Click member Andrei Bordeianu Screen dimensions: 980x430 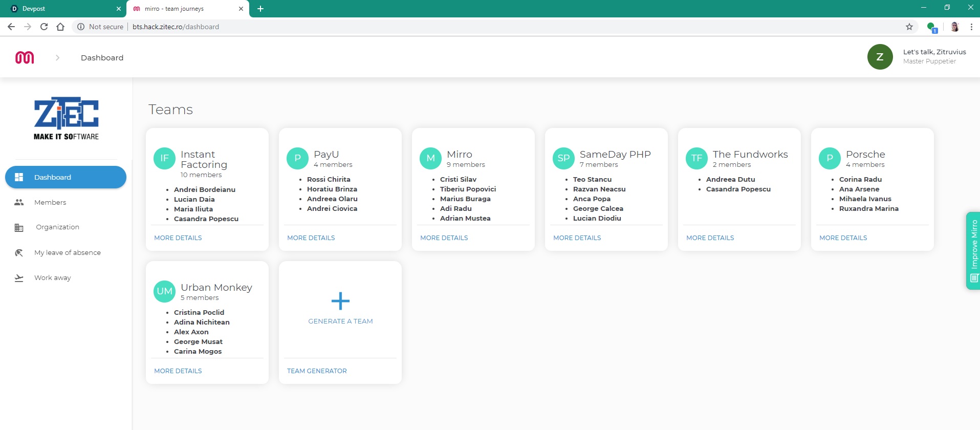pyautogui.click(x=205, y=189)
